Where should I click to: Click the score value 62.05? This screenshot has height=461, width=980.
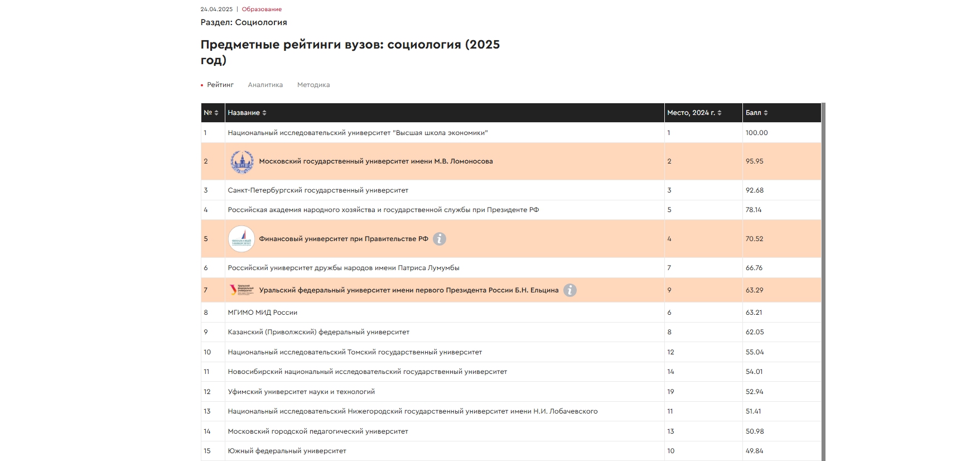[755, 332]
